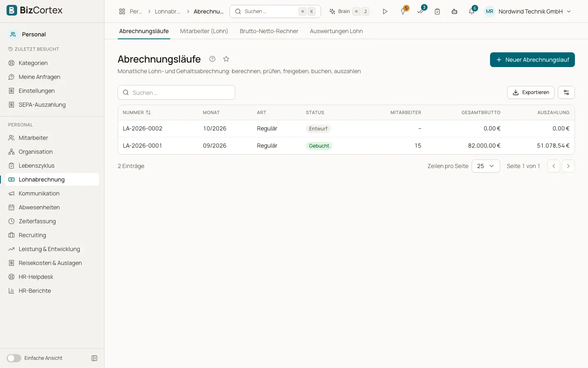Open Mitarbeiter in sidebar
Image resolution: width=588 pixels, height=368 pixels.
52,138
